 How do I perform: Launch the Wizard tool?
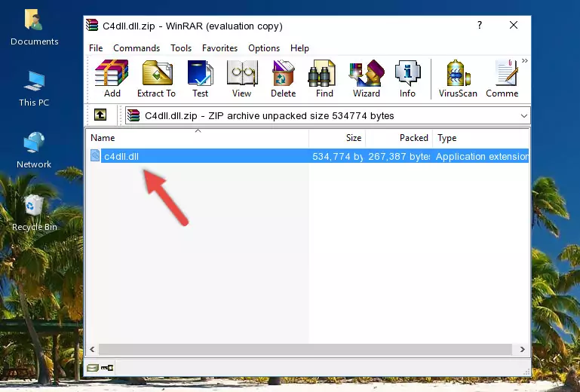(x=367, y=78)
